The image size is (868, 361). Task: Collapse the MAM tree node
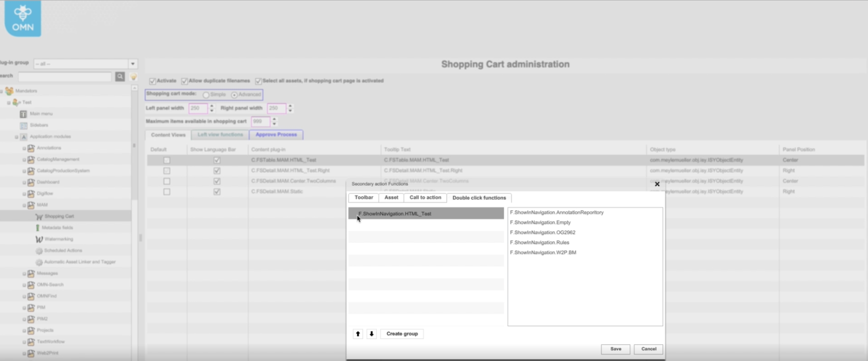pos(24,205)
